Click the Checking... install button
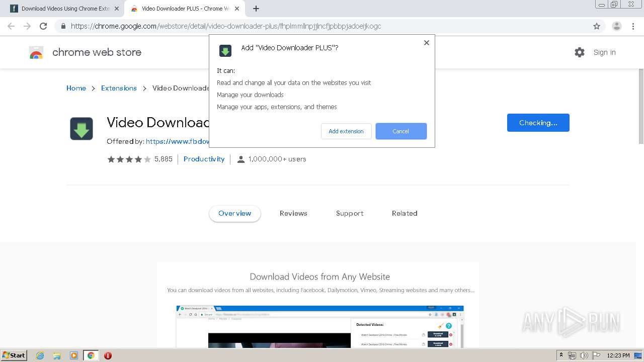 pos(538,123)
